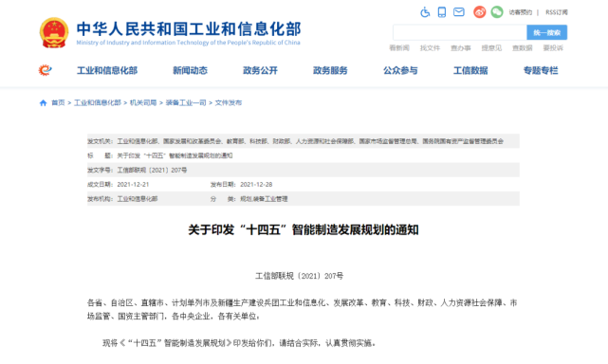Screen dimensions: 608x364
Task: Open 政务服务 navigation menu
Action: coord(330,70)
